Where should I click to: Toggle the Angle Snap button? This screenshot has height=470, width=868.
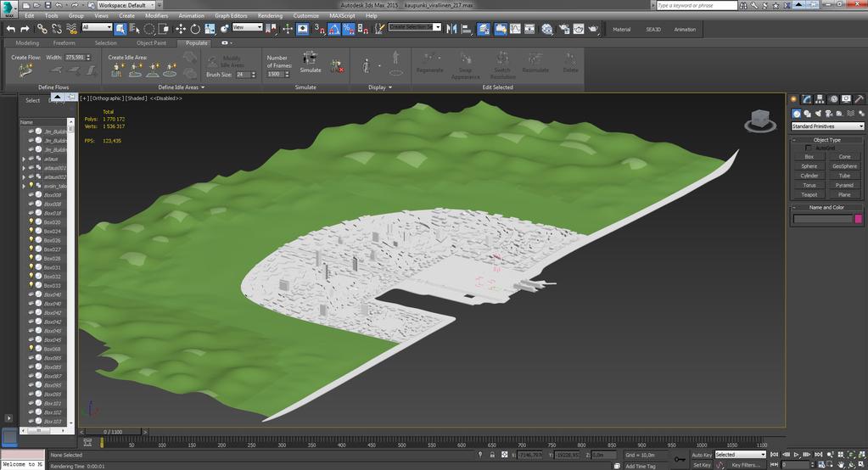pos(333,29)
